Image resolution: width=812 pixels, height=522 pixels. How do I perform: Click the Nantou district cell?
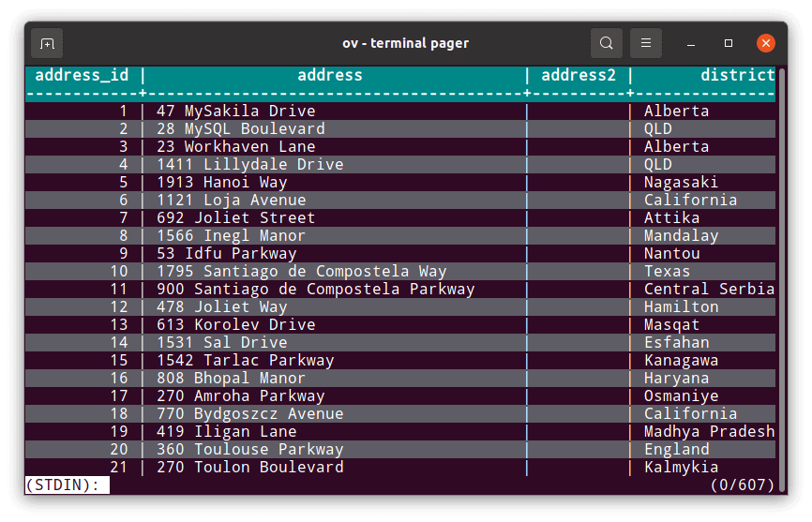[x=672, y=253]
